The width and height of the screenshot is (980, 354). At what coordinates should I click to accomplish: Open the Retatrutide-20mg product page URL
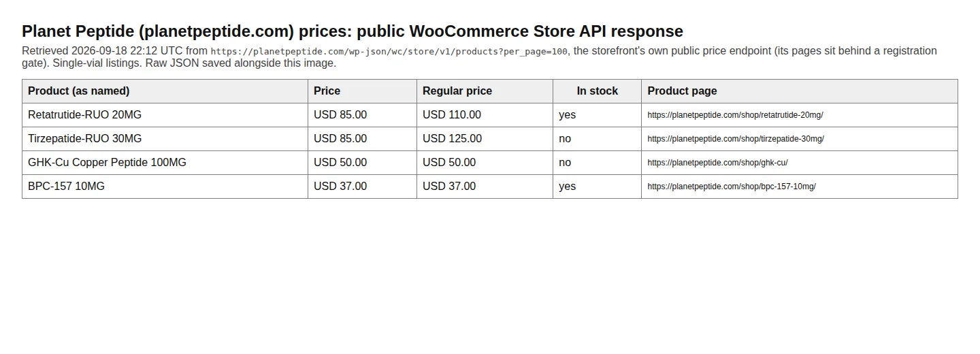(735, 115)
